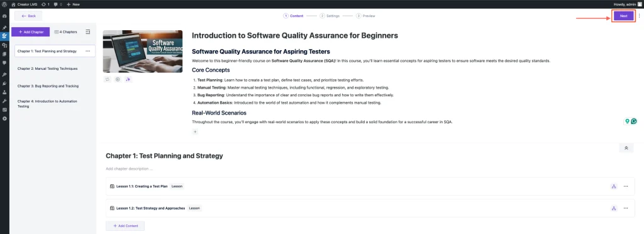Click the Creator LMS site home link
Viewport: 644px width, 234px height.
[25, 4]
